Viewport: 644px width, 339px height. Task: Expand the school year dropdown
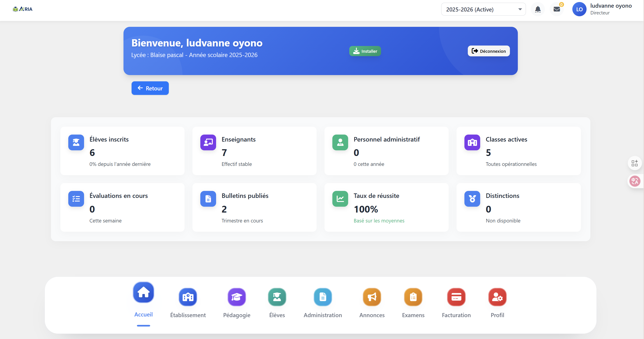pos(483,9)
